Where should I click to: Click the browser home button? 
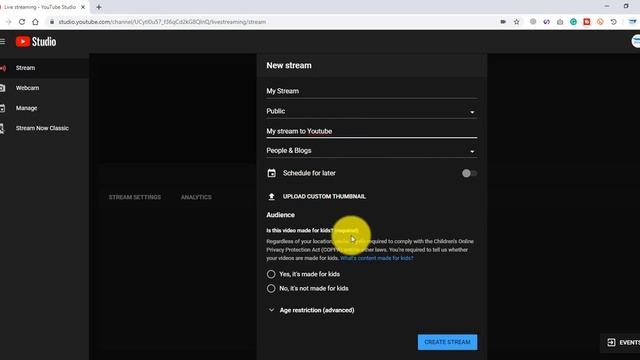click(x=36, y=22)
